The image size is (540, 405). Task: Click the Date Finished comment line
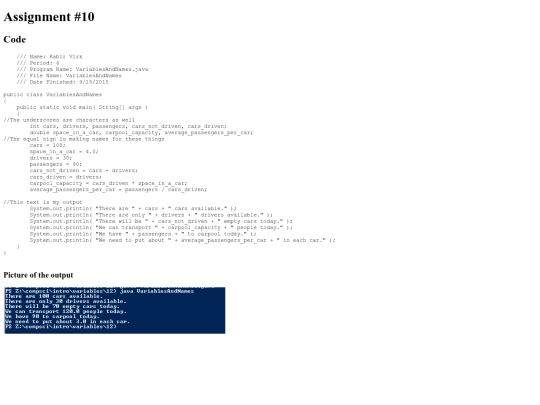point(62,82)
